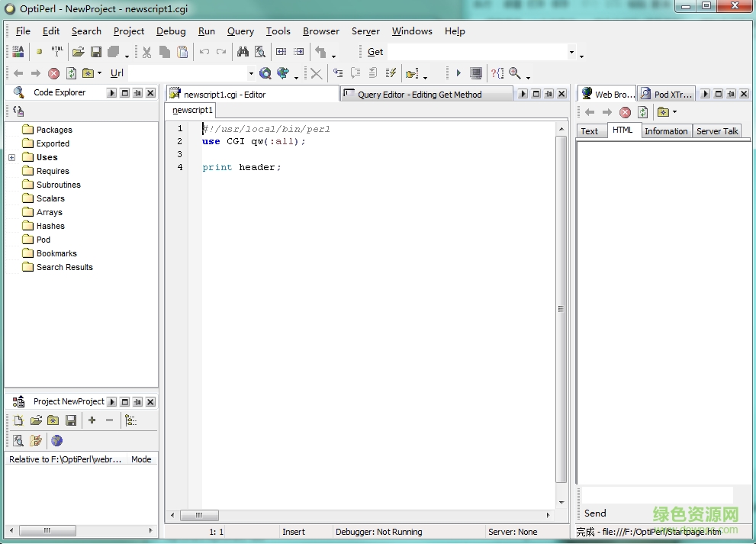Open the Debug menu
This screenshot has width=756, height=544.
(171, 31)
